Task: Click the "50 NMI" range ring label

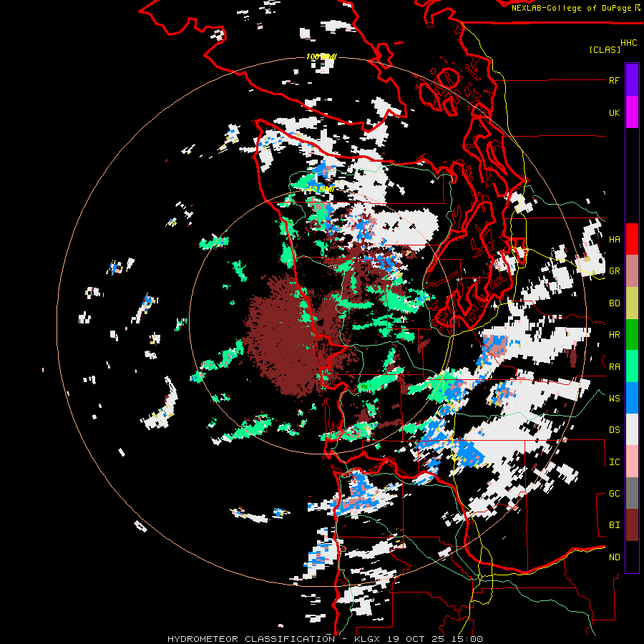Action: point(321,189)
